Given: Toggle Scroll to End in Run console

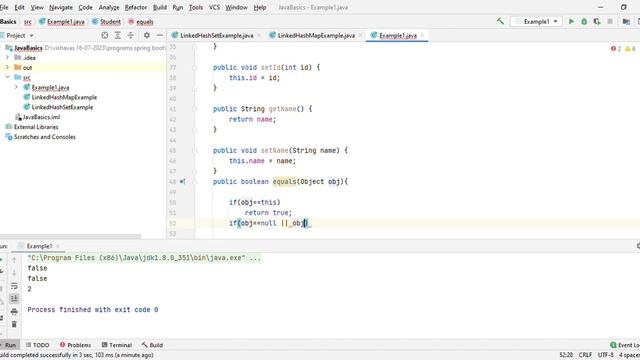Looking at the screenshot, I should point(14,299).
